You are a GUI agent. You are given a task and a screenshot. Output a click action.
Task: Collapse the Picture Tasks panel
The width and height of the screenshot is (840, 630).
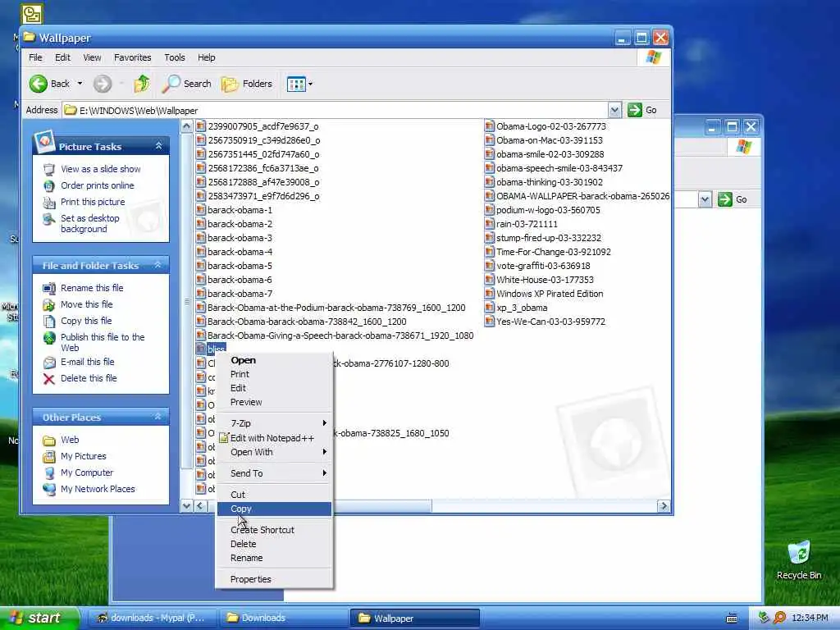tap(158, 146)
